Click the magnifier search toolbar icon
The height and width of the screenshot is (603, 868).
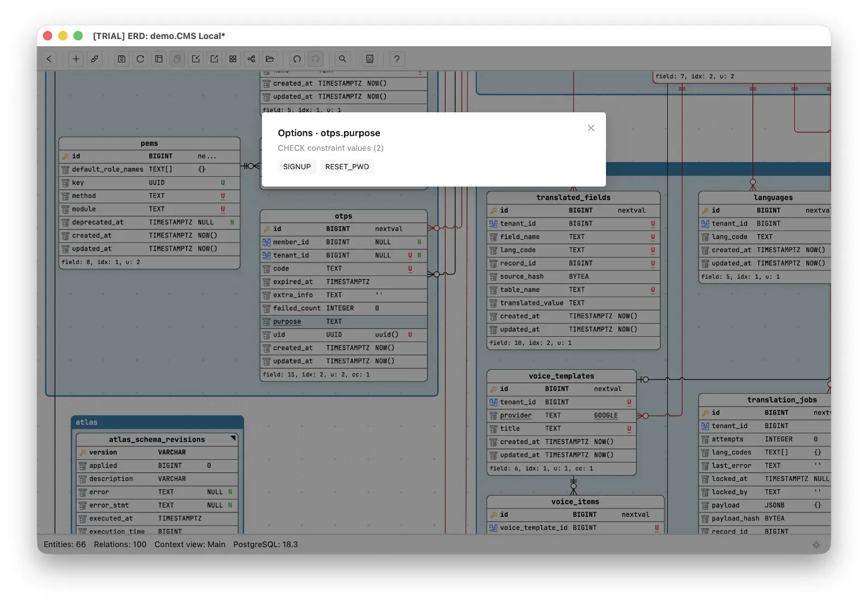[x=342, y=59]
